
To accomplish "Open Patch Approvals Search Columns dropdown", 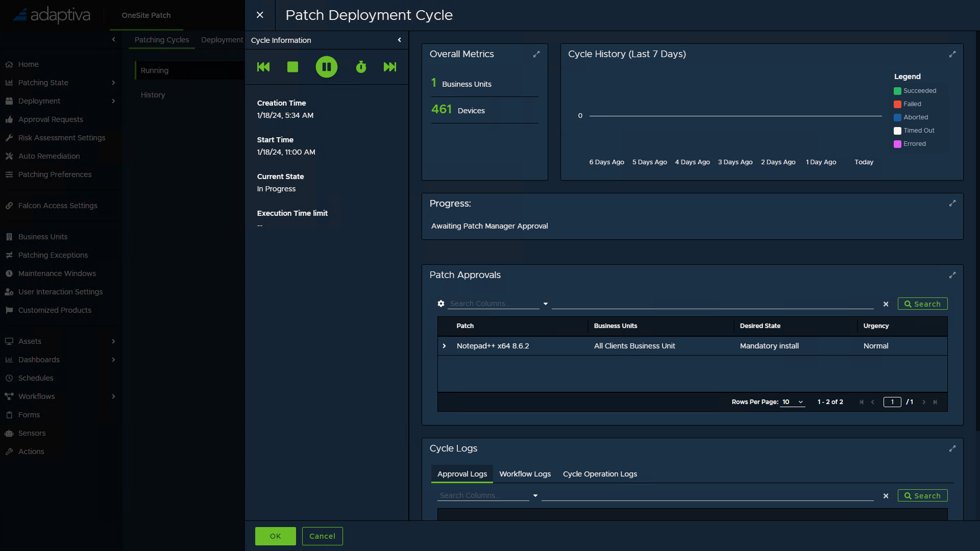I will pyautogui.click(x=546, y=304).
